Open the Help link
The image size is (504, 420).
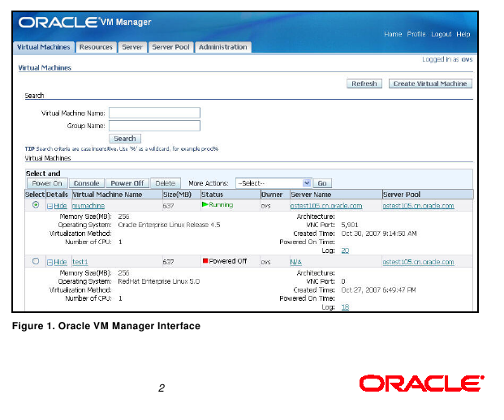pyautogui.click(x=463, y=34)
